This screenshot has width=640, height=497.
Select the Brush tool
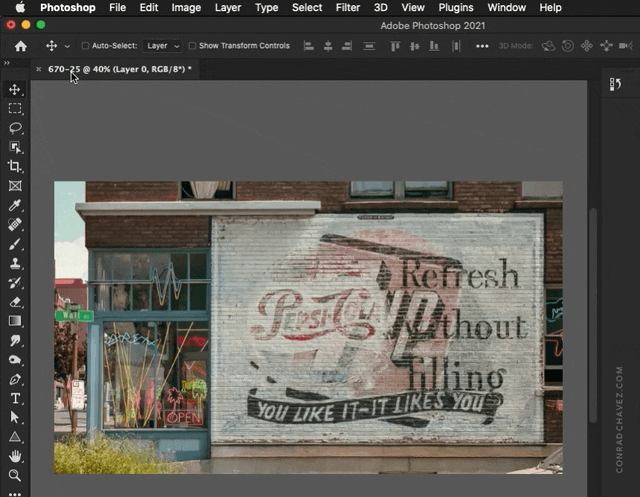(15, 244)
